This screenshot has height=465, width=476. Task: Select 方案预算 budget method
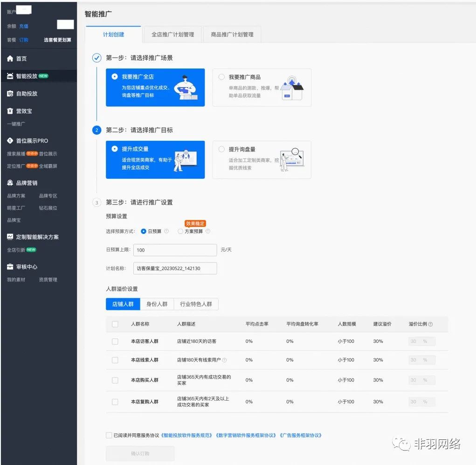(180, 231)
